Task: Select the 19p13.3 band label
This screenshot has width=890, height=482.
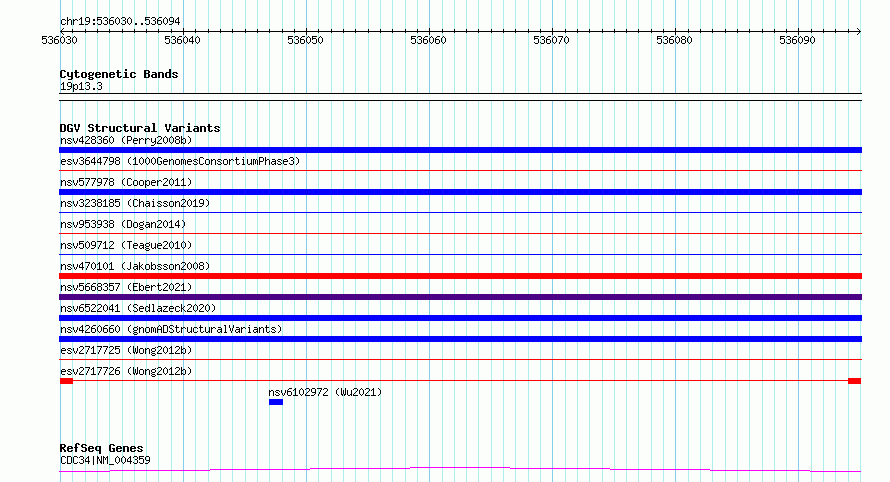Action: (x=81, y=86)
